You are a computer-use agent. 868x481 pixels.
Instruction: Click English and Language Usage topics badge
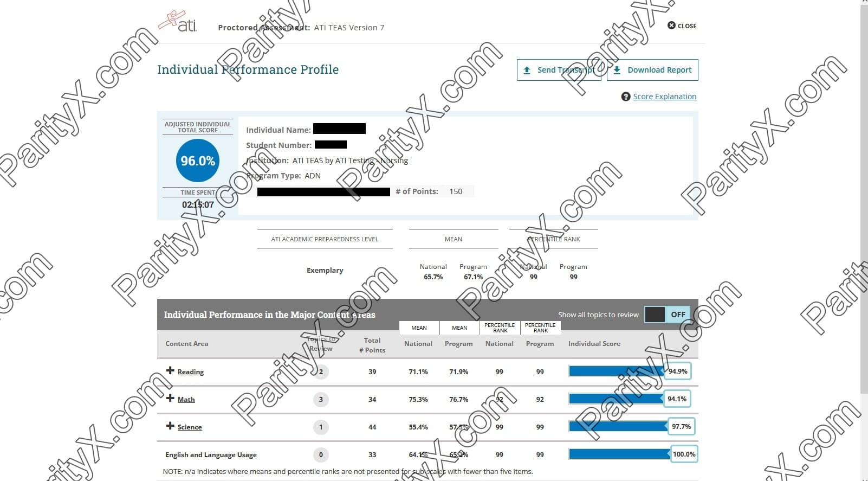321,455
